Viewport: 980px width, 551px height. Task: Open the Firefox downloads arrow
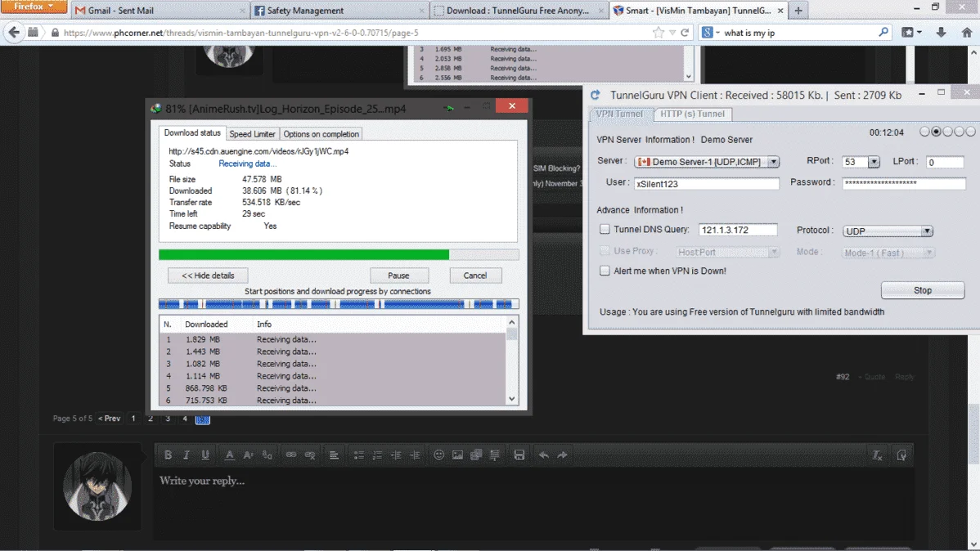941,33
